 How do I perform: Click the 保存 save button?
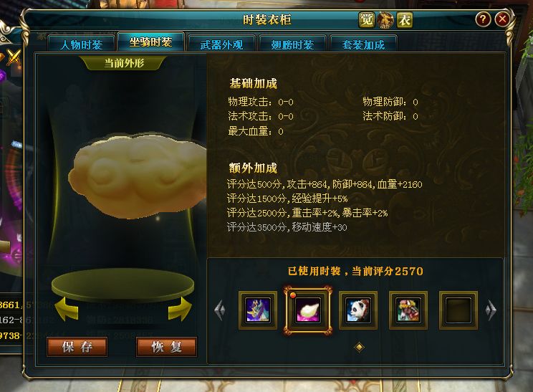(77, 347)
